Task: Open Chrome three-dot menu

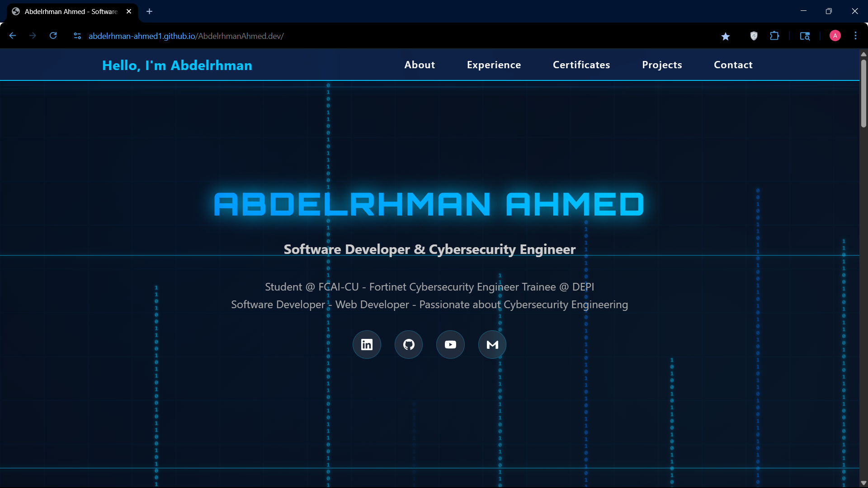Action: point(855,36)
